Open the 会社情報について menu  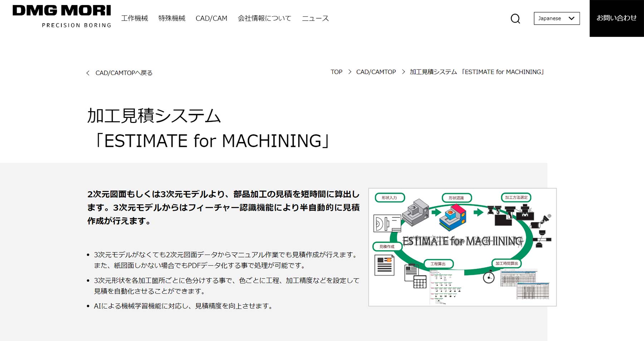(x=264, y=18)
